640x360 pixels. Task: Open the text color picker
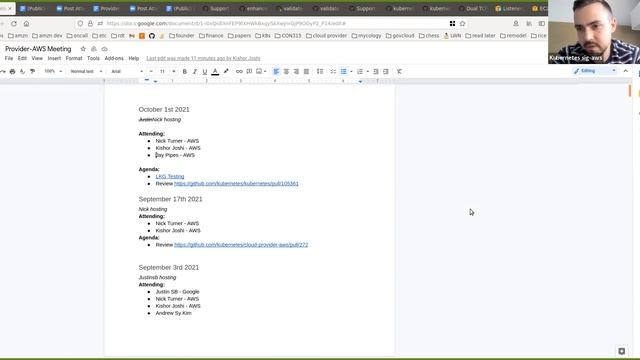[x=215, y=71]
